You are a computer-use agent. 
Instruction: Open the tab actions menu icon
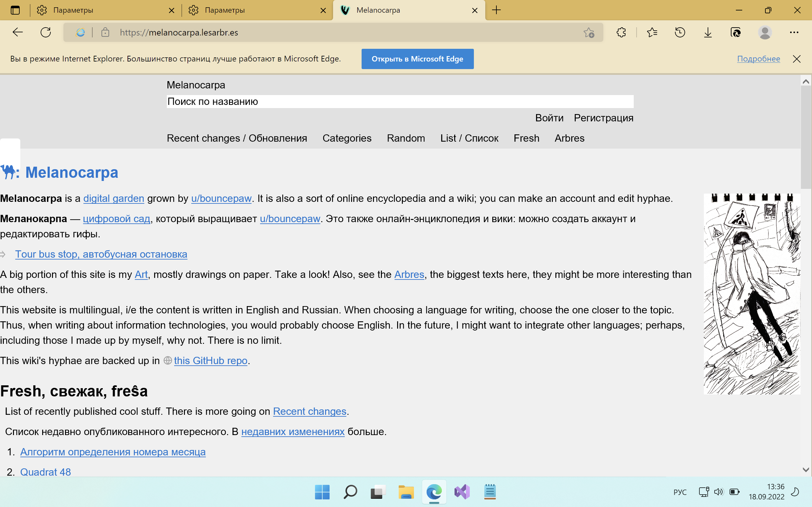tap(15, 10)
